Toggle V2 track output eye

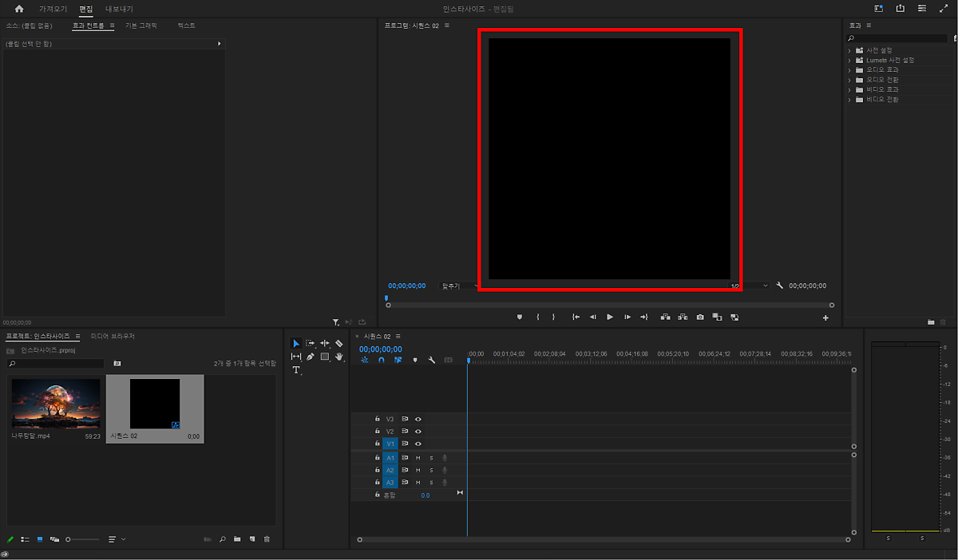click(418, 432)
